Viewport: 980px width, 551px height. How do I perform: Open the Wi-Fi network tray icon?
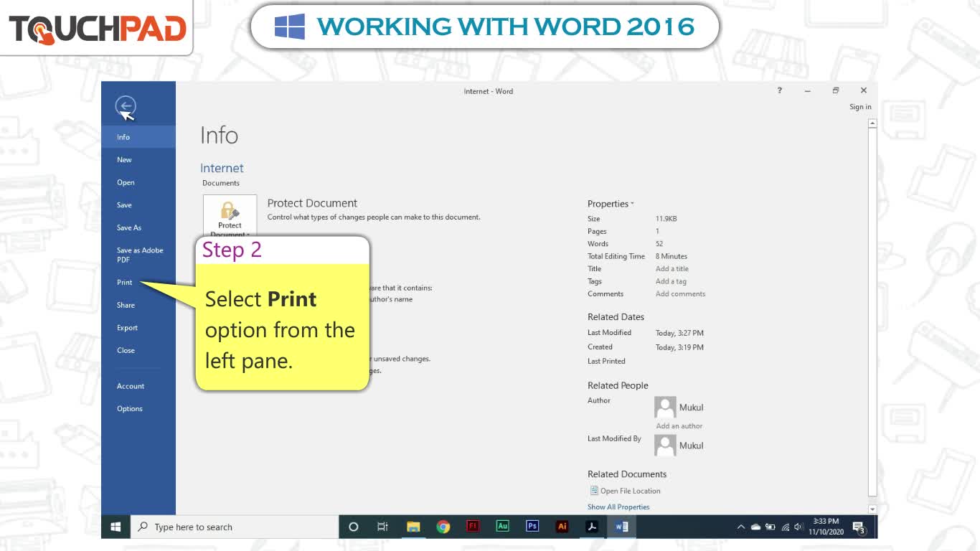[x=786, y=527]
